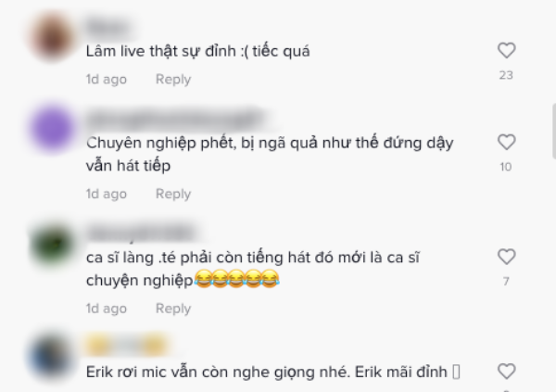The height and width of the screenshot is (392, 556).
Task: Like the 'ca sĩ làng' comment
Action: pos(506,257)
